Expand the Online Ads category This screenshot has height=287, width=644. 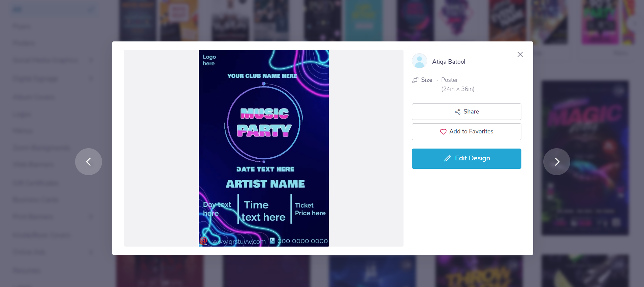point(91,252)
